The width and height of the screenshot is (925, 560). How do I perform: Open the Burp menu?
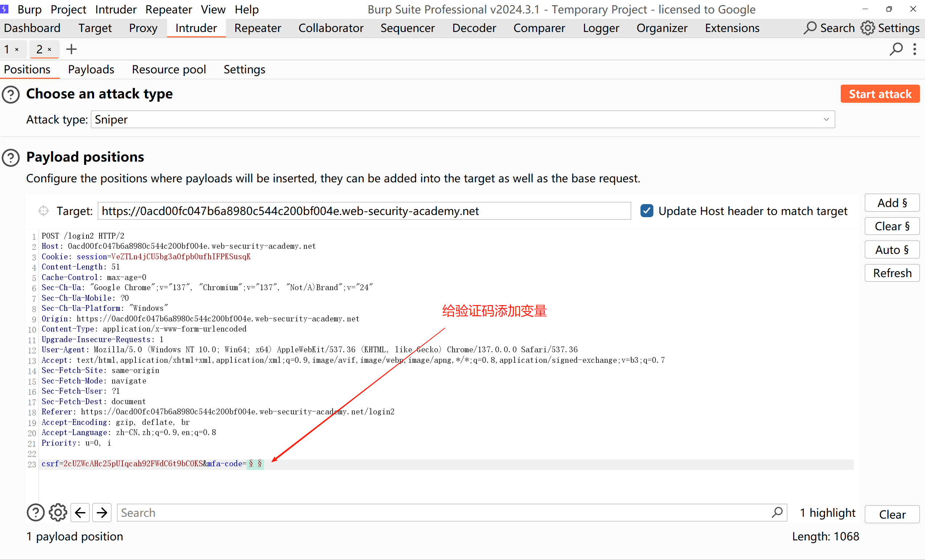(29, 9)
